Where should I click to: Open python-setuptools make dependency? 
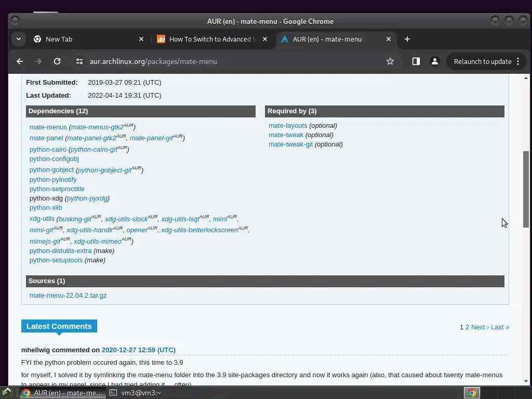pyautogui.click(x=56, y=260)
